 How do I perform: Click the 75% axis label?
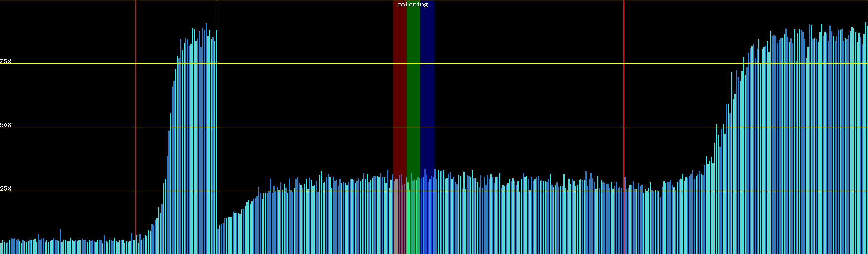coord(6,61)
